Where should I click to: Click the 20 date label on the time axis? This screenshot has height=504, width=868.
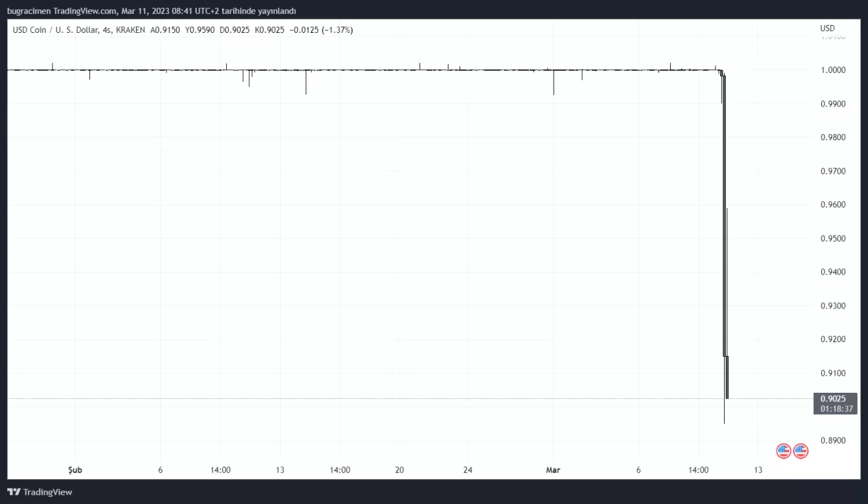tap(399, 470)
